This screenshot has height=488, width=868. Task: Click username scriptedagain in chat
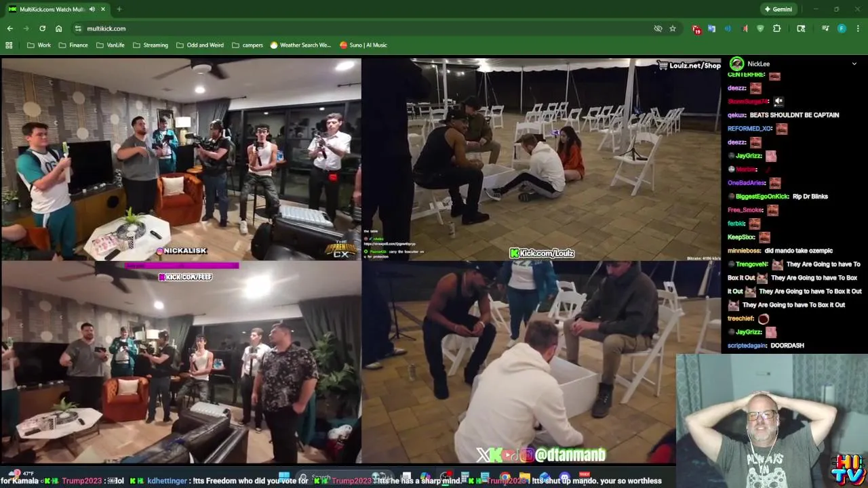[747, 346]
